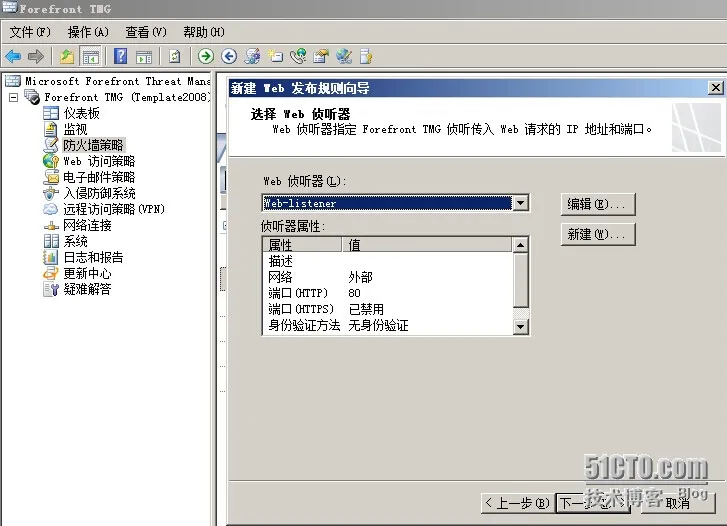727x526 pixels.
Task: Select the Forefront TMG (Template2008) node label
Action: tap(128, 97)
